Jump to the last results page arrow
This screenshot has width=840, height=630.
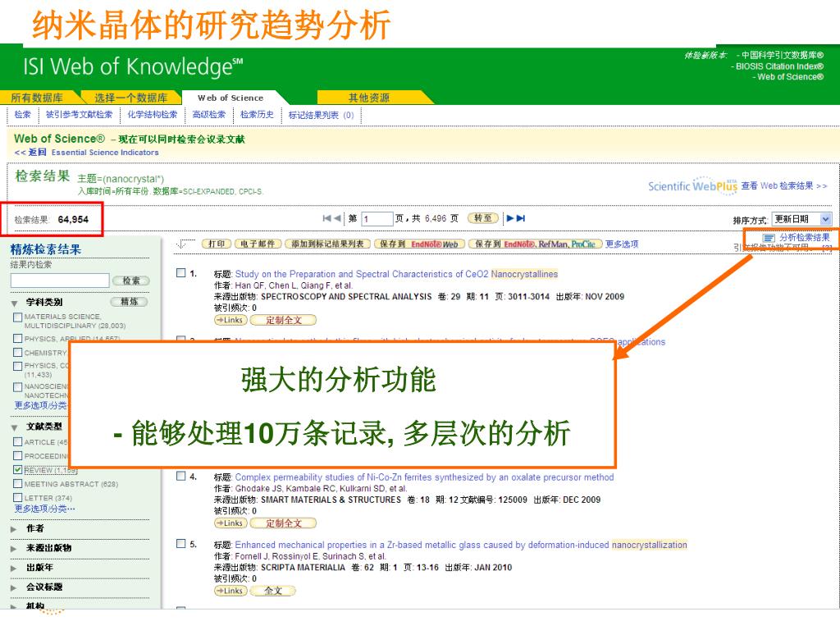(521, 218)
